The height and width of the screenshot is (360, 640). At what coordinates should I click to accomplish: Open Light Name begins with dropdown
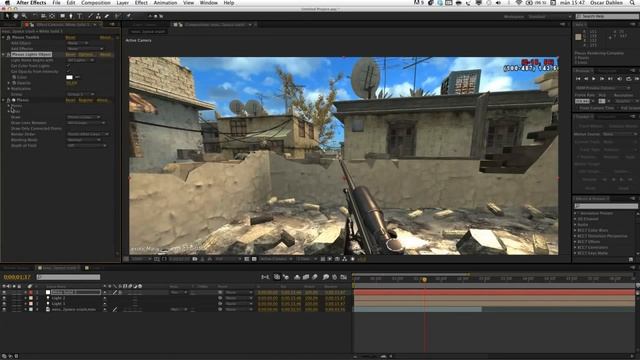pyautogui.click(x=80, y=60)
